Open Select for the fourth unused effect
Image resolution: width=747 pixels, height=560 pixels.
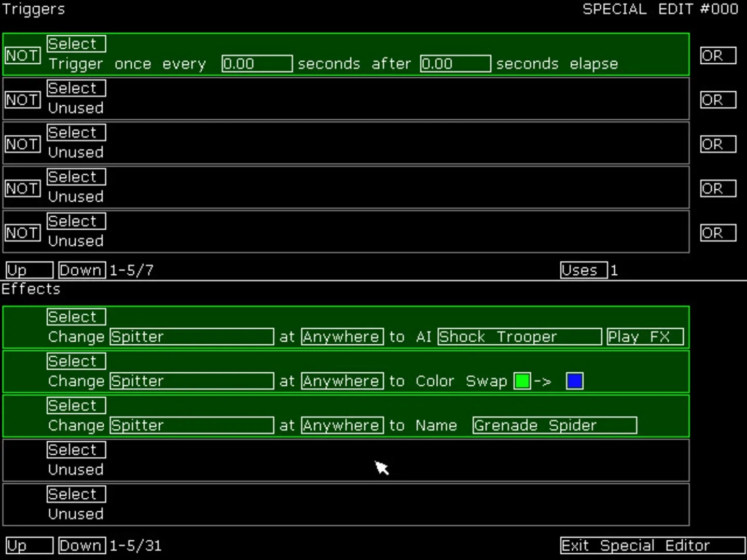pos(76,450)
